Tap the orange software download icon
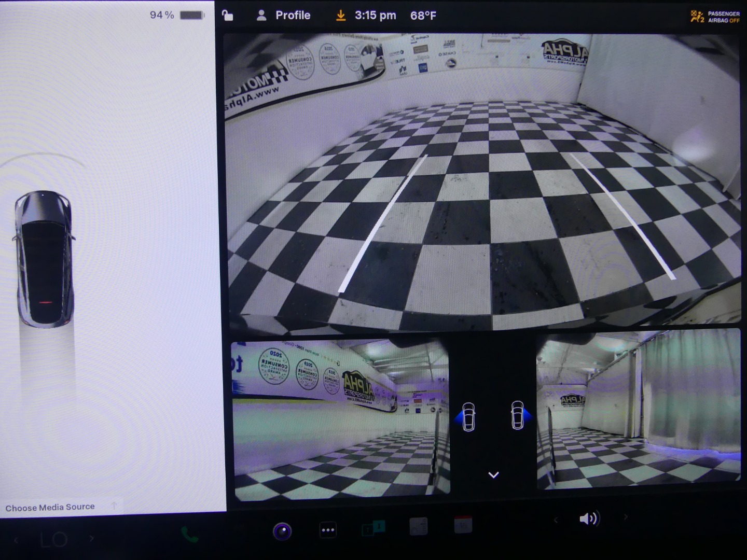The image size is (747, 560). pos(340,16)
